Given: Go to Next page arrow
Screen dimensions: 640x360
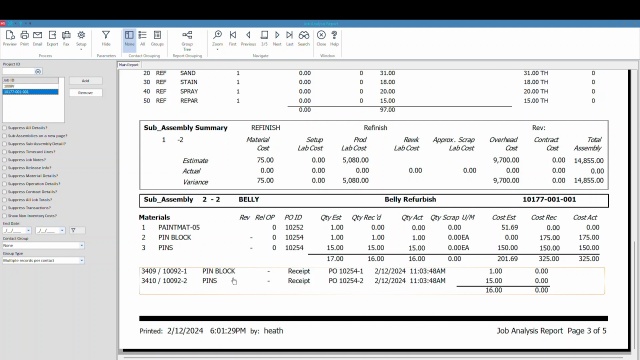Looking at the screenshot, I should click(277, 38).
